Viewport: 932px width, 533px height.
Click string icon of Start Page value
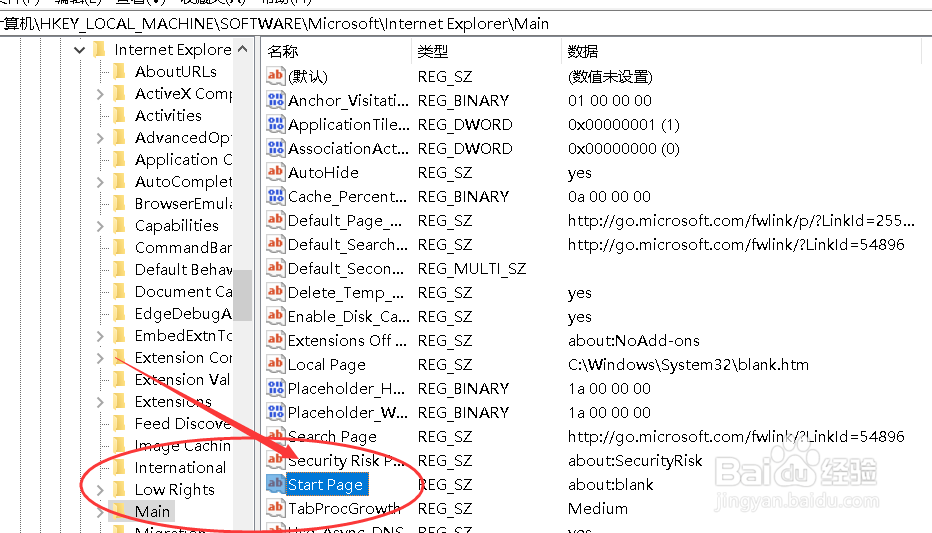coord(275,484)
